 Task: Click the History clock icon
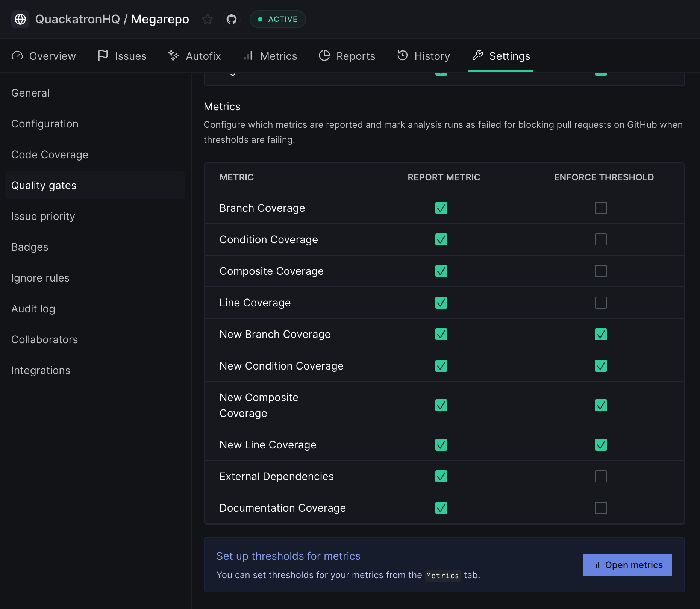coord(402,56)
